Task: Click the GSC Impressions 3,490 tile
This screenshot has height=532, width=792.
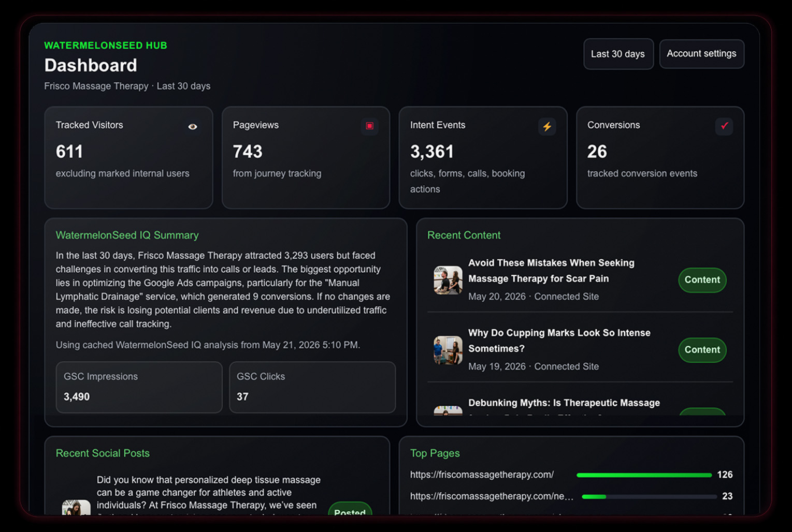Action: pyautogui.click(x=139, y=387)
